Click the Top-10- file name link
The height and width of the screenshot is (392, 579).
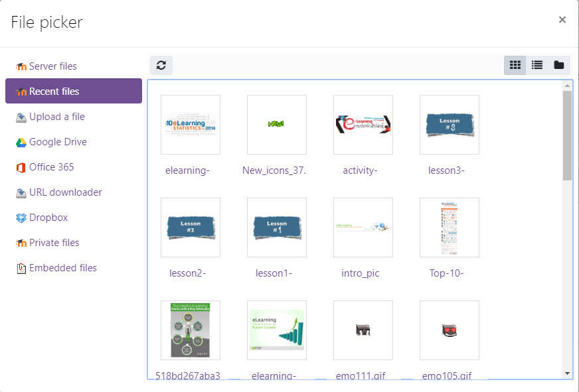[446, 273]
